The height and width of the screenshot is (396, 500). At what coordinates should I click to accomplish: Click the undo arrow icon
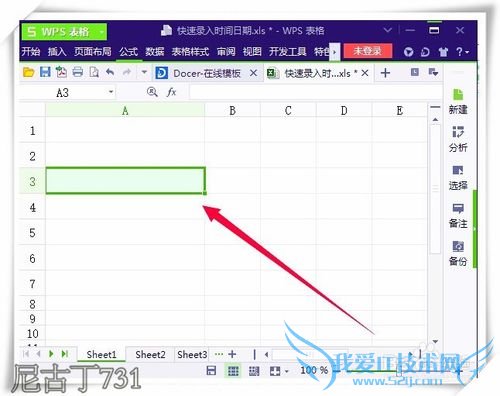point(110,72)
